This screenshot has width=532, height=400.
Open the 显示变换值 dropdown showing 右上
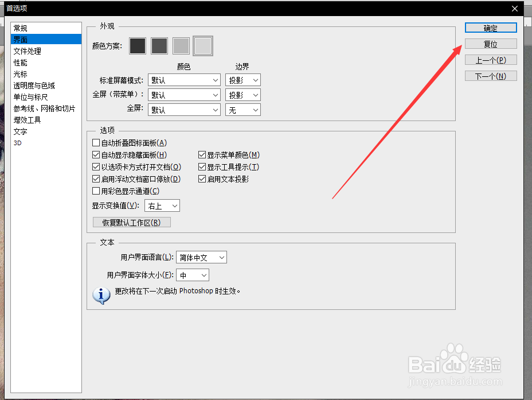162,205
